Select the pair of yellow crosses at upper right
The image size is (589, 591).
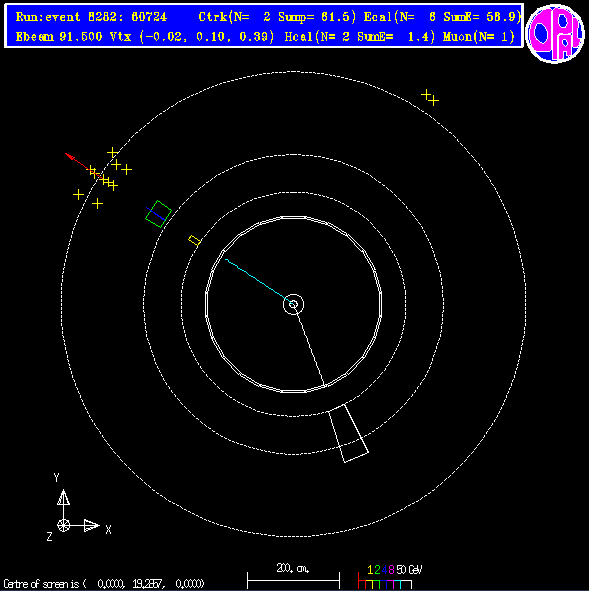point(430,97)
